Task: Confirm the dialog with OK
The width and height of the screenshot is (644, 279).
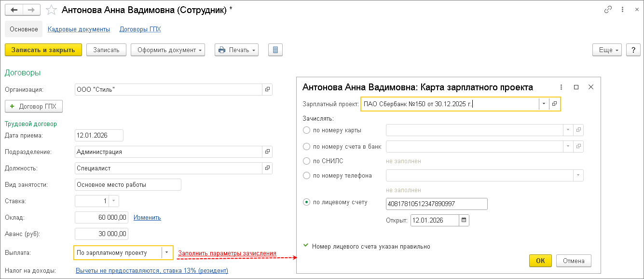Action: tap(540, 261)
